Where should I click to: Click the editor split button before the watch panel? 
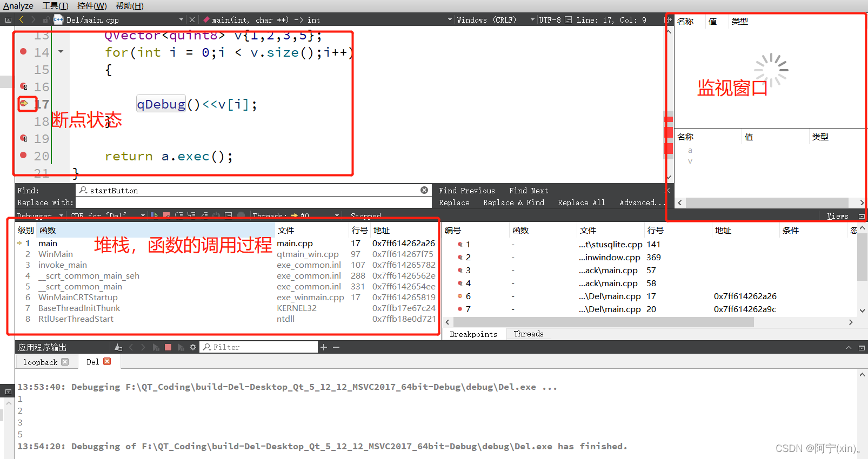669,19
